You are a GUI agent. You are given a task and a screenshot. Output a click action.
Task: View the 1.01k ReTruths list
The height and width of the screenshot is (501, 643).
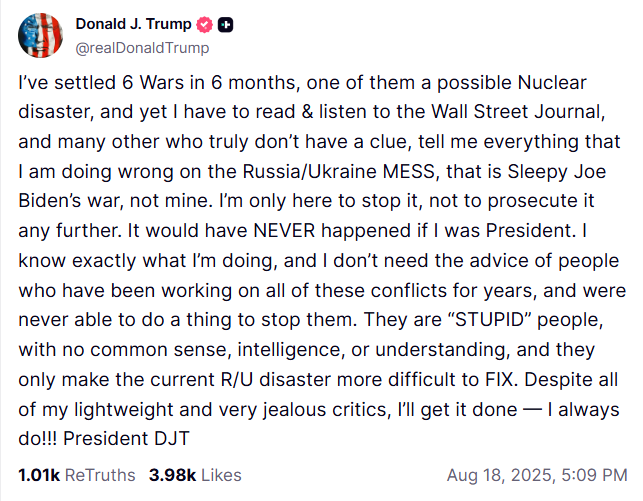(76, 476)
